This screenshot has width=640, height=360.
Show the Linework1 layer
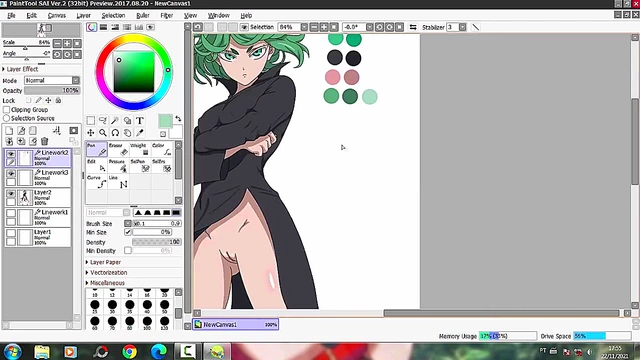point(11,213)
